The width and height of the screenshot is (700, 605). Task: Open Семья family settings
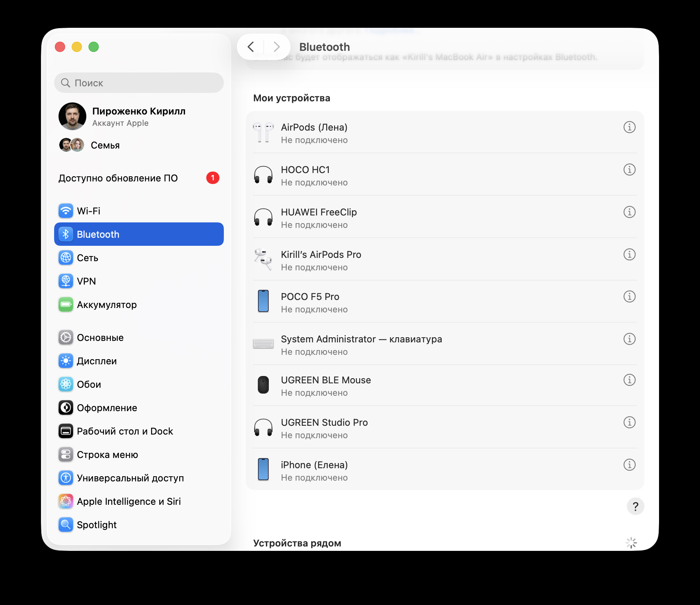(x=139, y=145)
